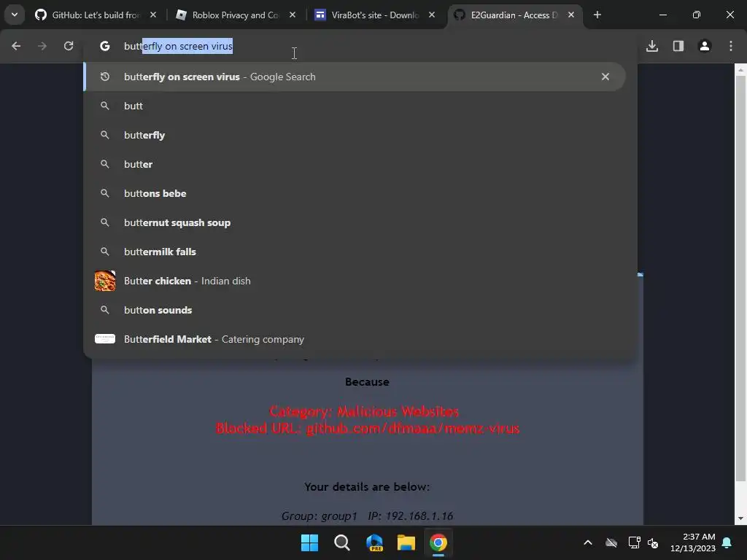747x560 pixels.
Task: Choose the 'butter' suggestion
Action: 355,164
